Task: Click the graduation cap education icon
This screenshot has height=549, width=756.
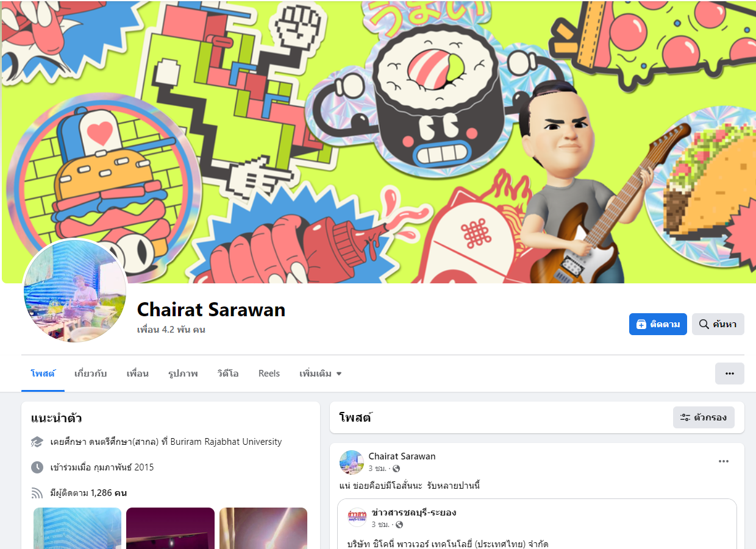Action: (37, 442)
